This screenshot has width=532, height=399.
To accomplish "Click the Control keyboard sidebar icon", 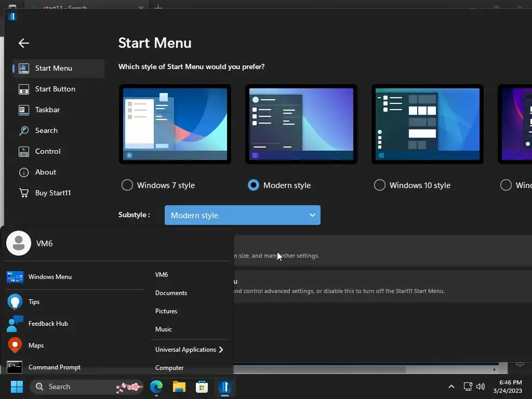I will pos(24,151).
